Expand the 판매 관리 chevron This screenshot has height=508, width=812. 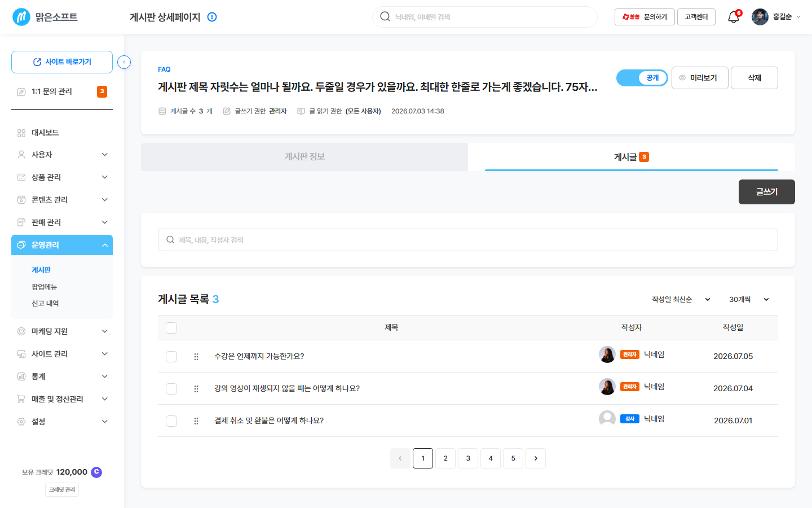tap(105, 222)
